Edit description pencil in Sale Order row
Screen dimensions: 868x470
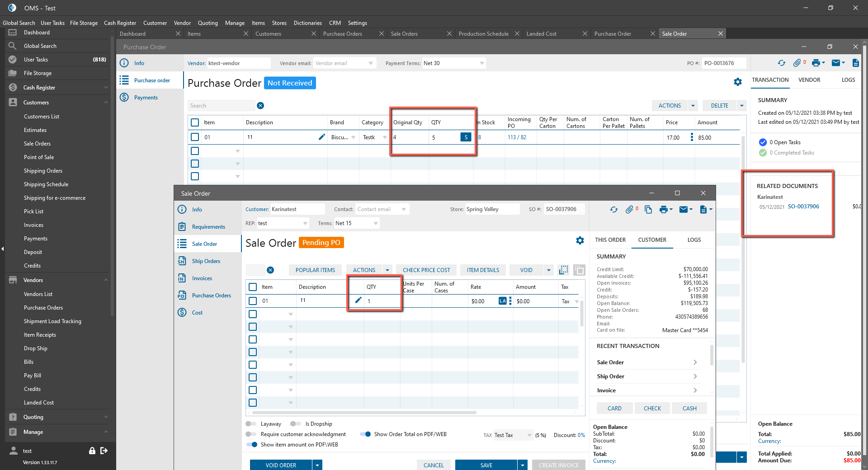click(358, 300)
